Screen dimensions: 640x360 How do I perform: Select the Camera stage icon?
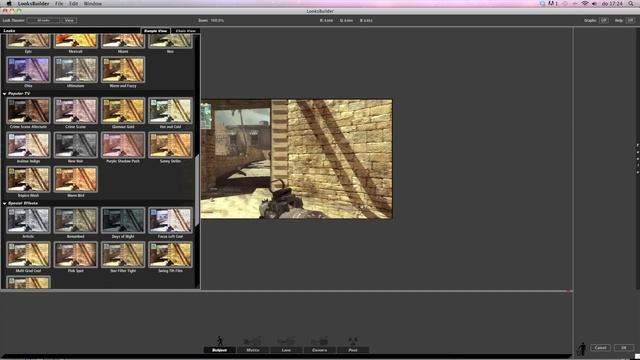point(320,341)
